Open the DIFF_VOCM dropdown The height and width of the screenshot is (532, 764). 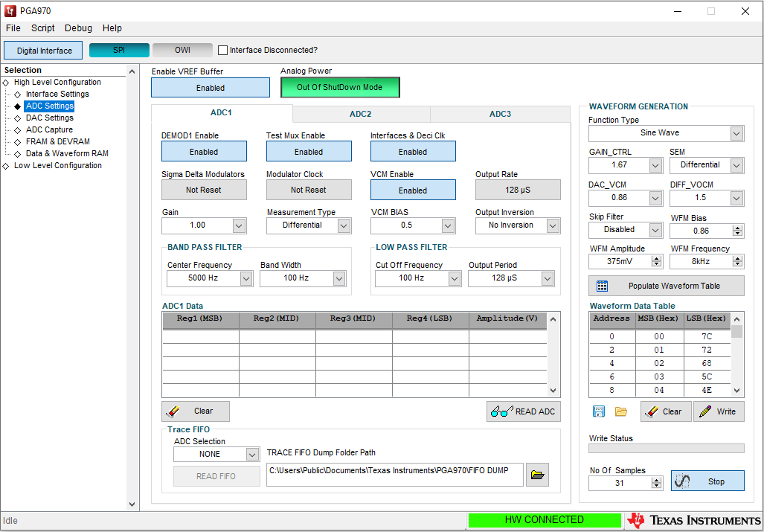[x=736, y=198]
